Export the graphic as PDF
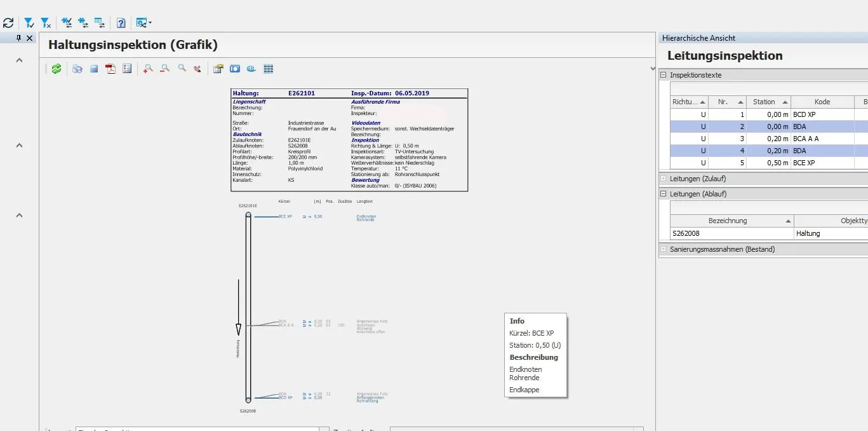 [x=110, y=69]
